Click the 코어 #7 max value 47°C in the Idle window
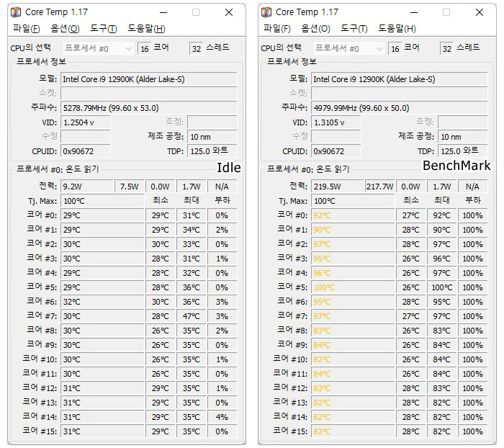Viewport: 504px width, 448px height. [x=192, y=316]
